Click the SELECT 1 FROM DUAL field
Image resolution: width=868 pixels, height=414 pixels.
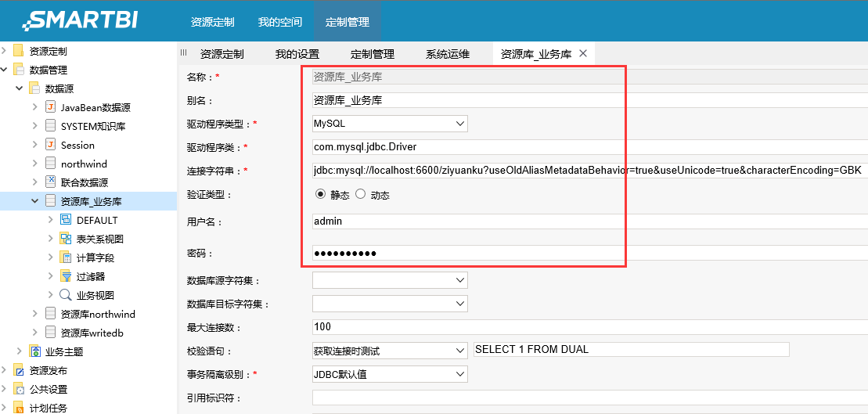click(631, 349)
